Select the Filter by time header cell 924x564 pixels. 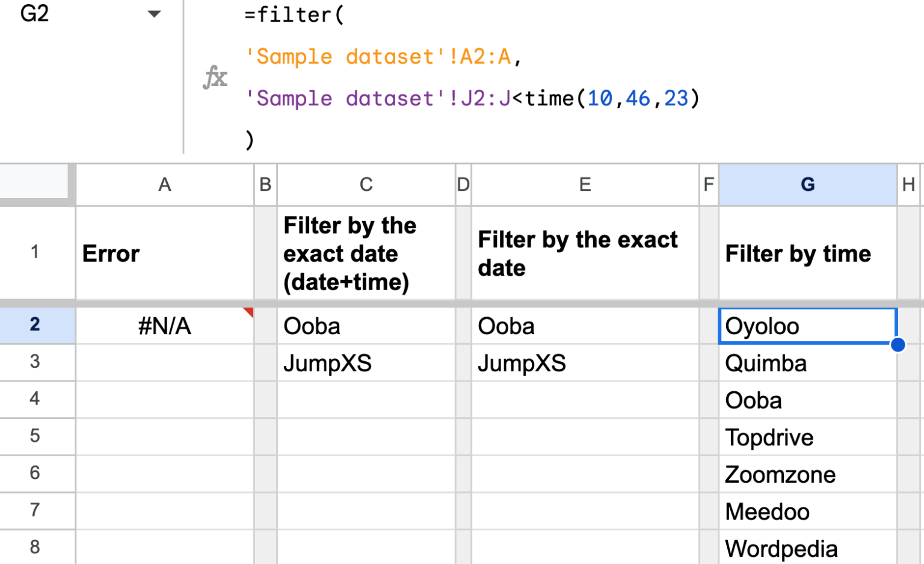pos(807,253)
